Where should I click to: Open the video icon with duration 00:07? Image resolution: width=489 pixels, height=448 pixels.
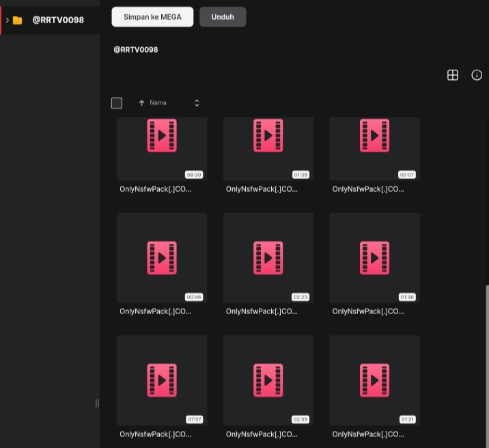pyautogui.click(x=374, y=135)
